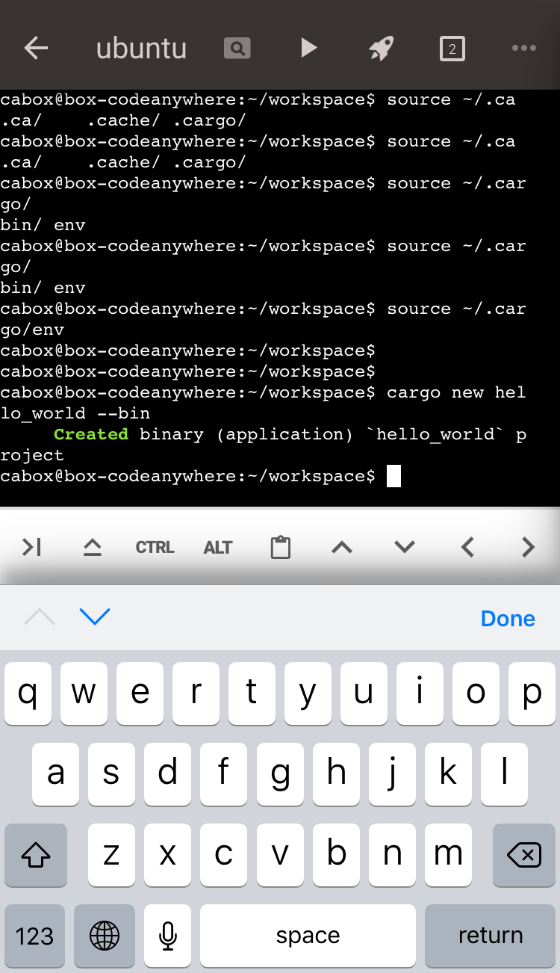
Task: Tap the terminal right arrow key
Action: tap(529, 548)
